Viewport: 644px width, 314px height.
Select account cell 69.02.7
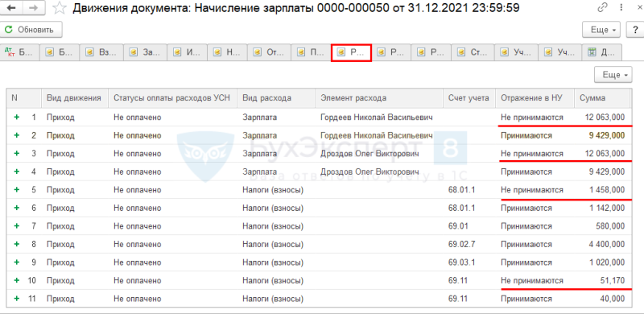click(461, 244)
